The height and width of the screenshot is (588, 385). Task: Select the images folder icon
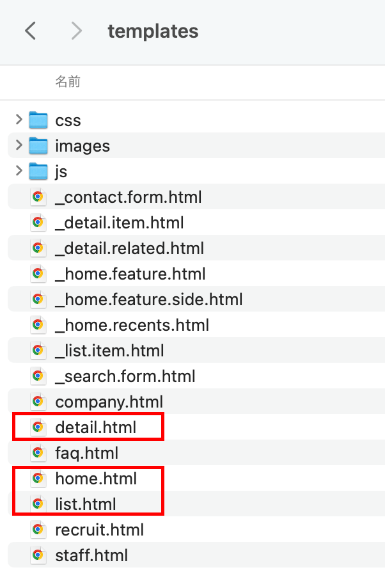pos(38,146)
